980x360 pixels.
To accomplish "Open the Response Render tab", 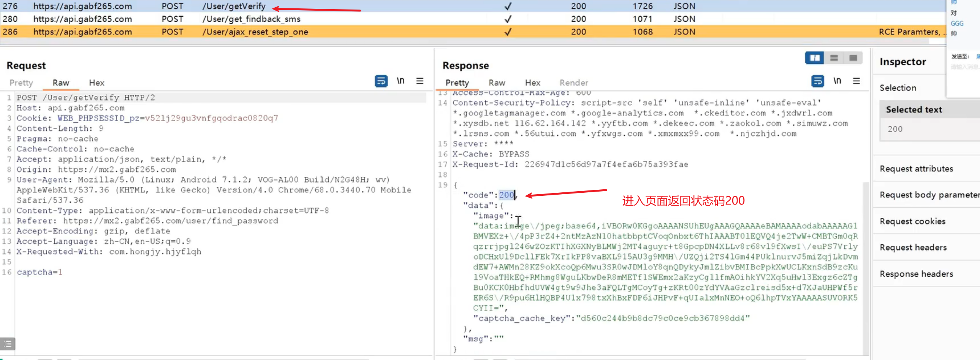I will click(x=573, y=82).
